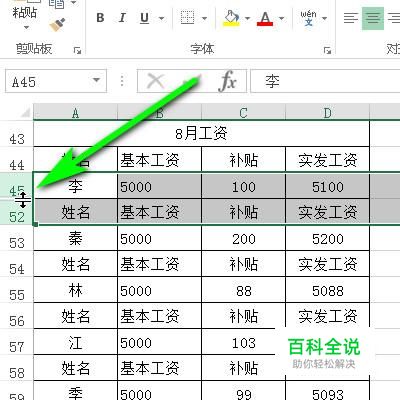Select column A header
Screen dimensions: 400x400
pos(75,113)
